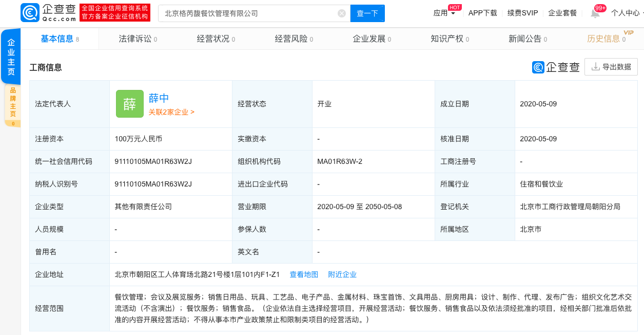The height and width of the screenshot is (335, 644).
Task: Click the 个人中心 account icon
Action: pos(626,12)
